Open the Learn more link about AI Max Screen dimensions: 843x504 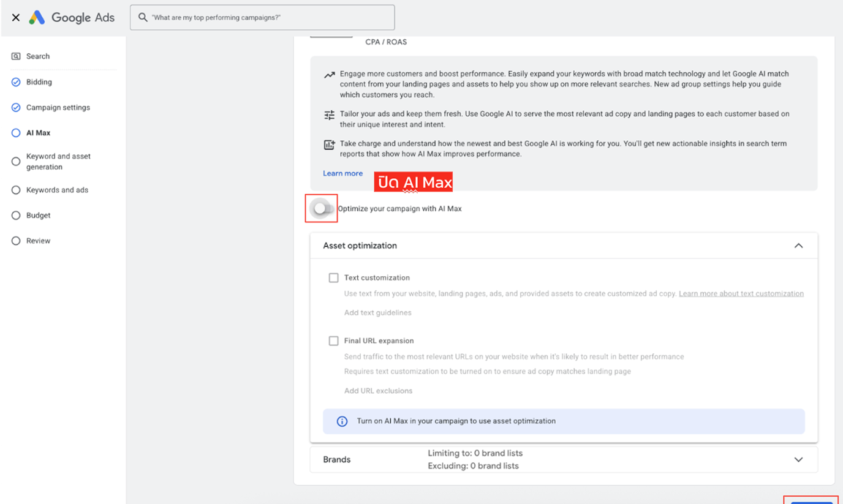(x=342, y=173)
